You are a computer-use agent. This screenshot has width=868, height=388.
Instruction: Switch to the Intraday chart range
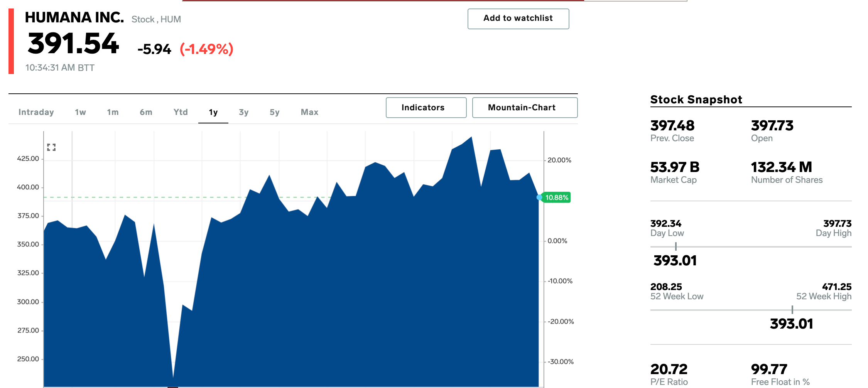36,112
